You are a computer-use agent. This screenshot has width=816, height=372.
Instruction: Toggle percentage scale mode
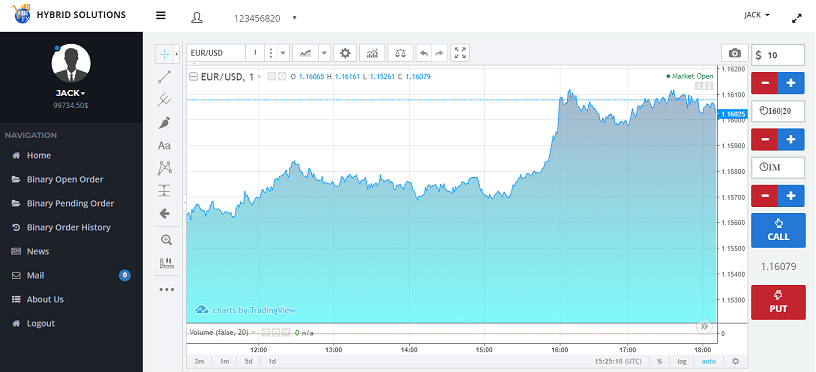coord(659,361)
